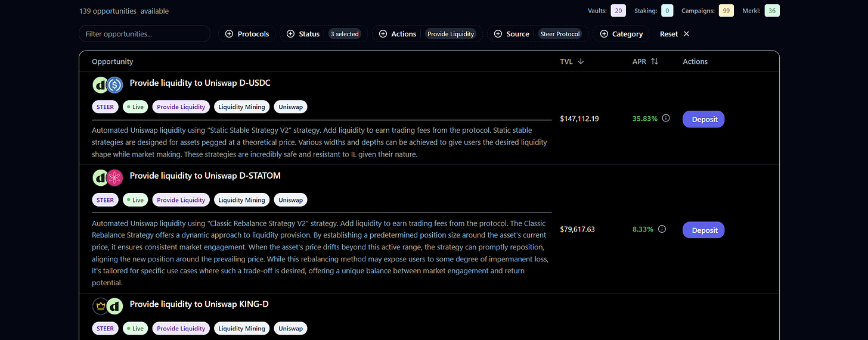
Task: Click the Uniswap tag in the KING-D row
Action: tap(290, 328)
